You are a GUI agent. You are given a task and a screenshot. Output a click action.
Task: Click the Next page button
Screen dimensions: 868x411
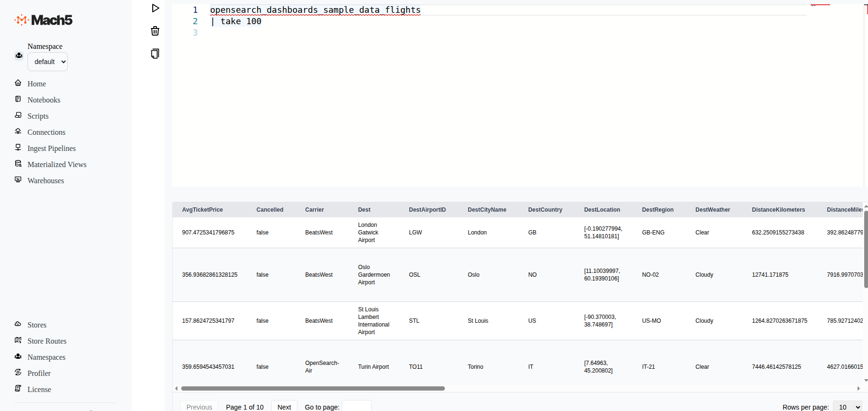[x=284, y=407]
